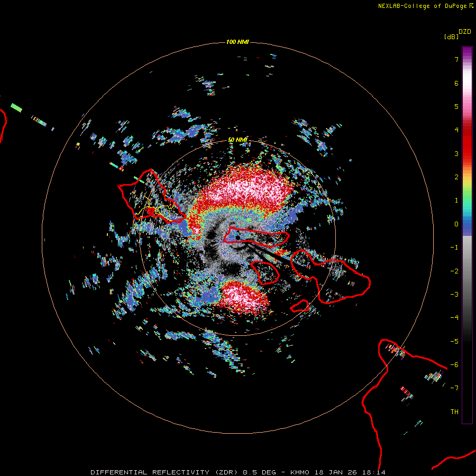
Task: Click the -5 scale value
Action: point(454,342)
